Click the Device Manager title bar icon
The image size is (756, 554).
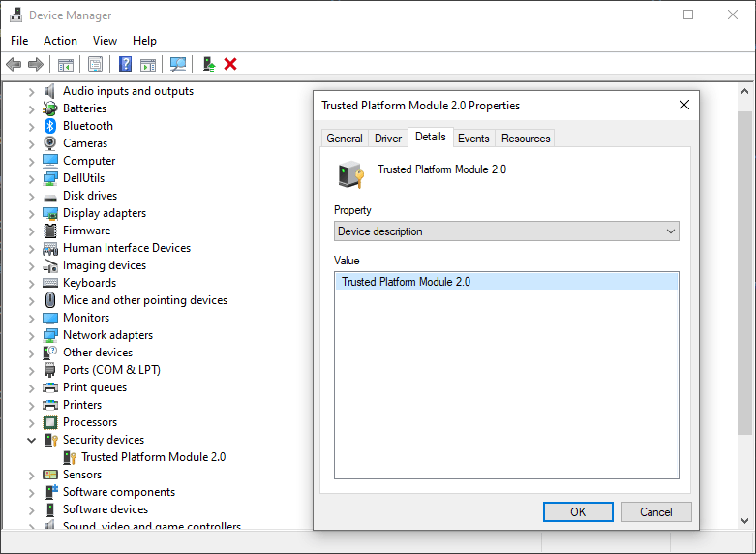pos(15,15)
